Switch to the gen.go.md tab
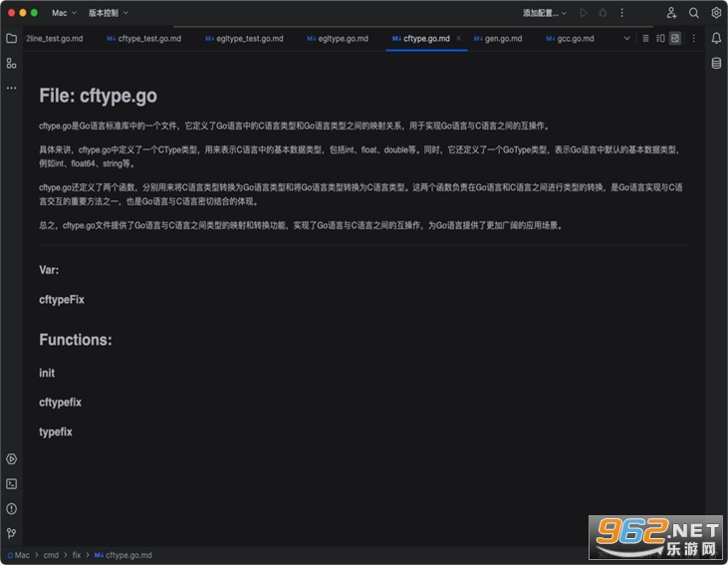The image size is (728, 565). click(x=498, y=39)
